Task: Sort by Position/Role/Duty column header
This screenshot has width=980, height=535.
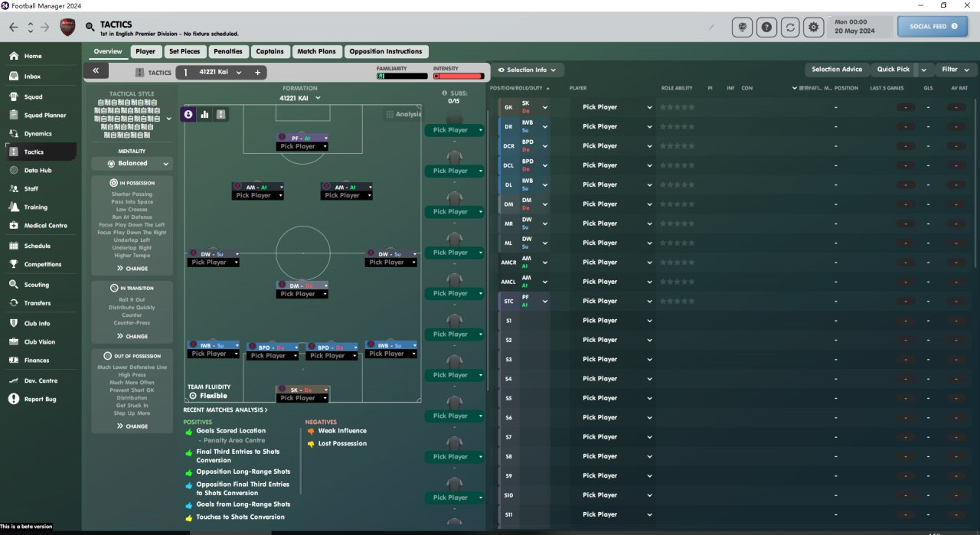Action: [520, 88]
